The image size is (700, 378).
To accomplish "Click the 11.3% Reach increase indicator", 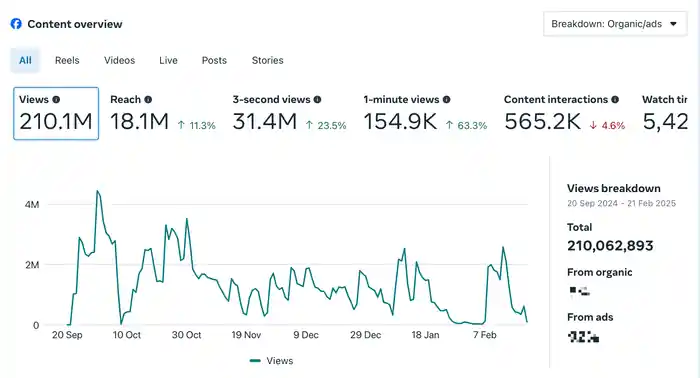I will 196,125.
